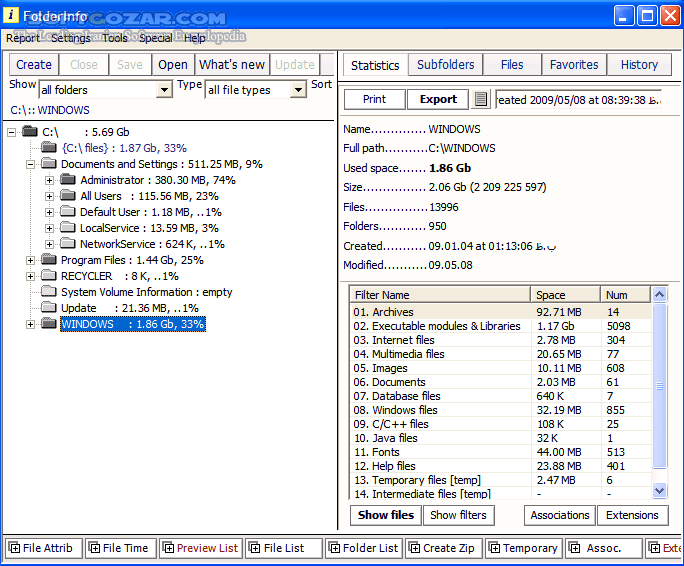Open the Show all folders dropdown
The height and width of the screenshot is (566, 684).
[164, 90]
